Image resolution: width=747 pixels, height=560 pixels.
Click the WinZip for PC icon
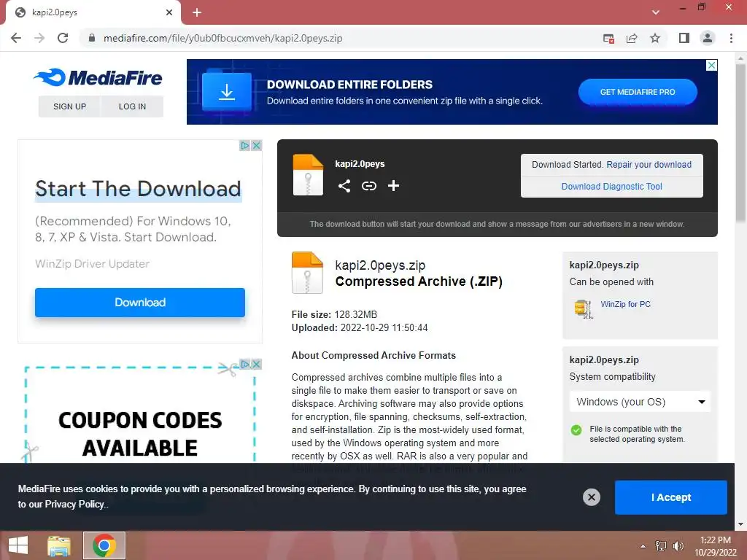pos(584,309)
